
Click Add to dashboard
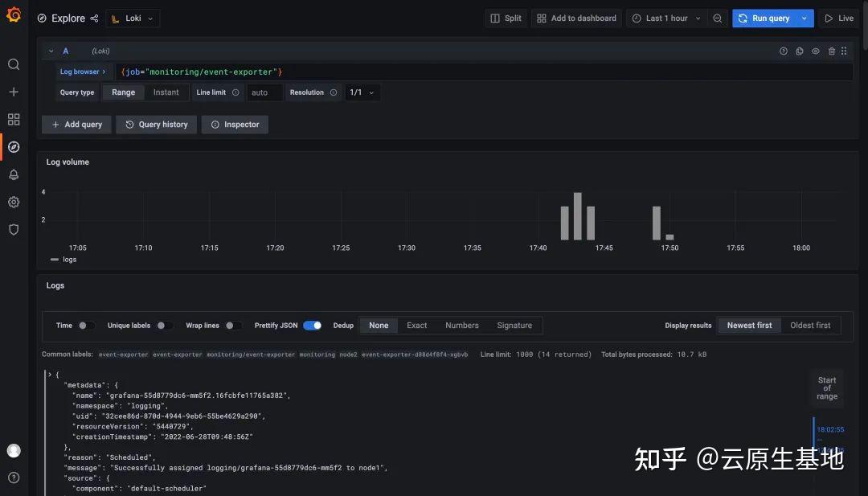[x=575, y=18]
